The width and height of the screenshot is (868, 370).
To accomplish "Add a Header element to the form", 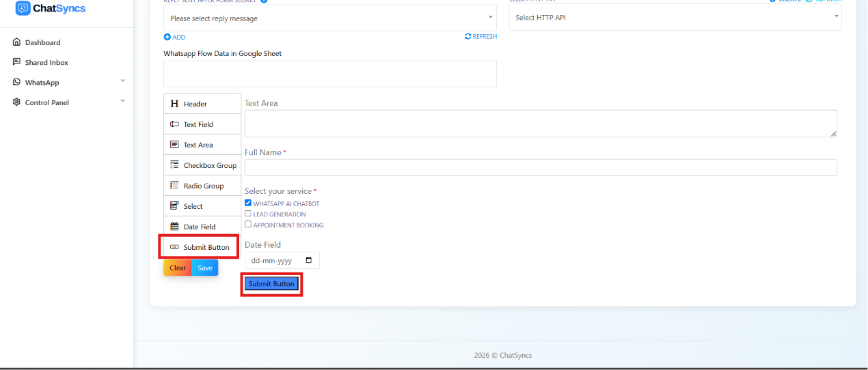I will click(202, 104).
